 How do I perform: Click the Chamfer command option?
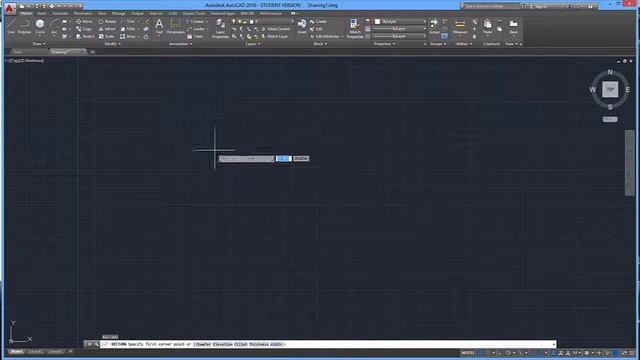[203, 344]
